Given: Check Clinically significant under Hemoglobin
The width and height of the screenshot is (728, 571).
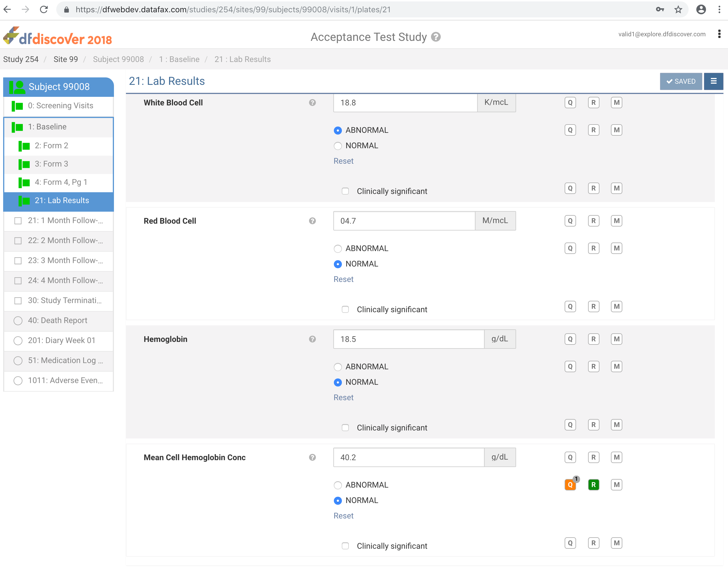Looking at the screenshot, I should coord(345,428).
